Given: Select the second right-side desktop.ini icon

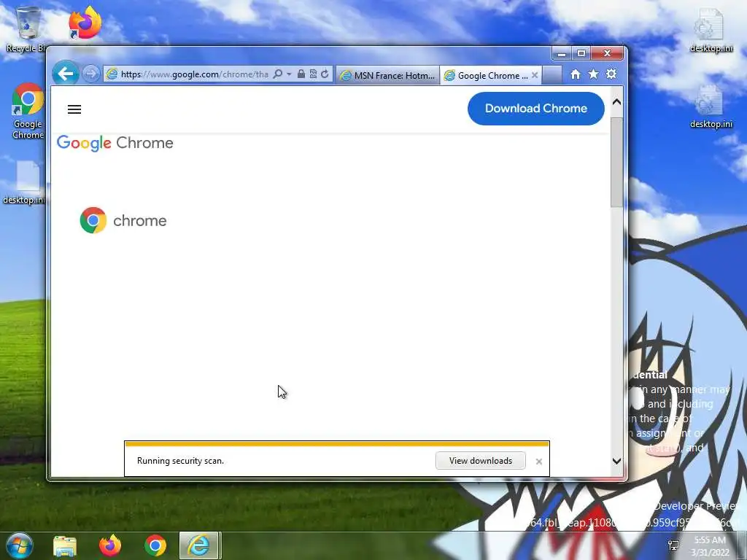Looking at the screenshot, I should (711, 106).
